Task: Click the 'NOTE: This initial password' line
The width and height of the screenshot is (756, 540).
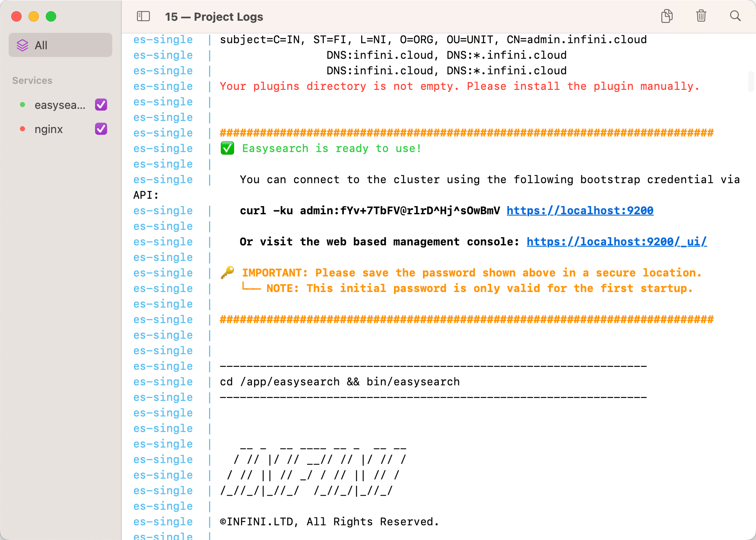Action: click(x=480, y=288)
